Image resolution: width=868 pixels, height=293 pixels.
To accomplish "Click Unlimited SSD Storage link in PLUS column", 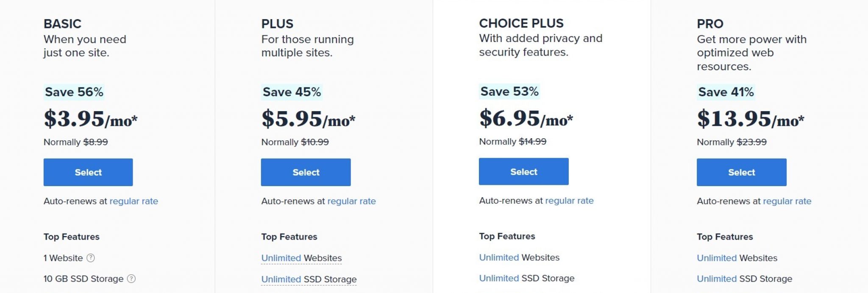I will tap(309, 279).
